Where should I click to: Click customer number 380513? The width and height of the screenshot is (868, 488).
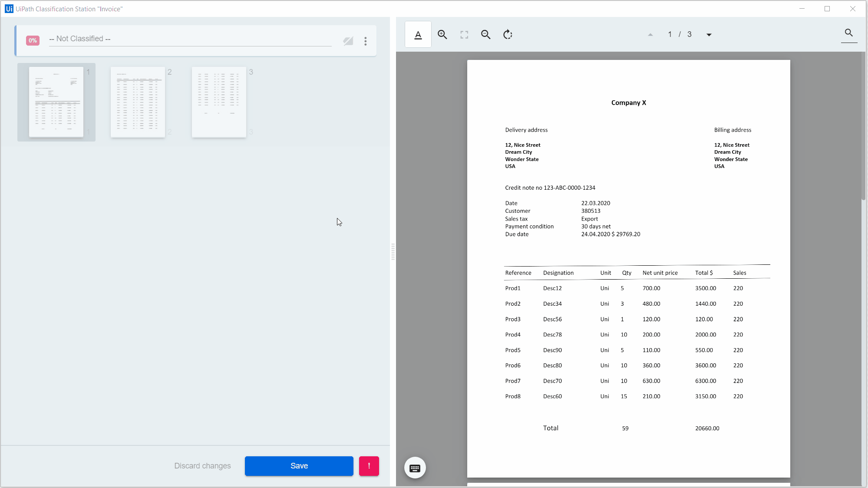click(x=591, y=211)
